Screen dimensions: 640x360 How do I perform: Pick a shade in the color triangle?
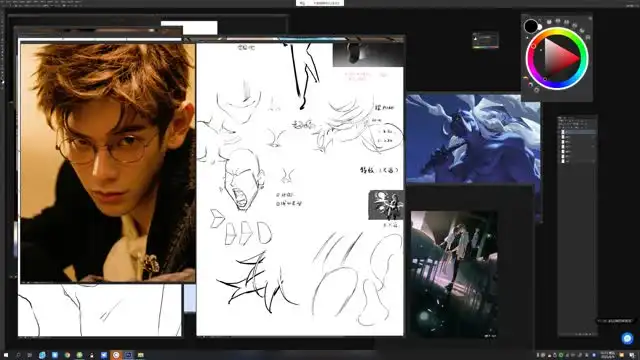[559, 58]
